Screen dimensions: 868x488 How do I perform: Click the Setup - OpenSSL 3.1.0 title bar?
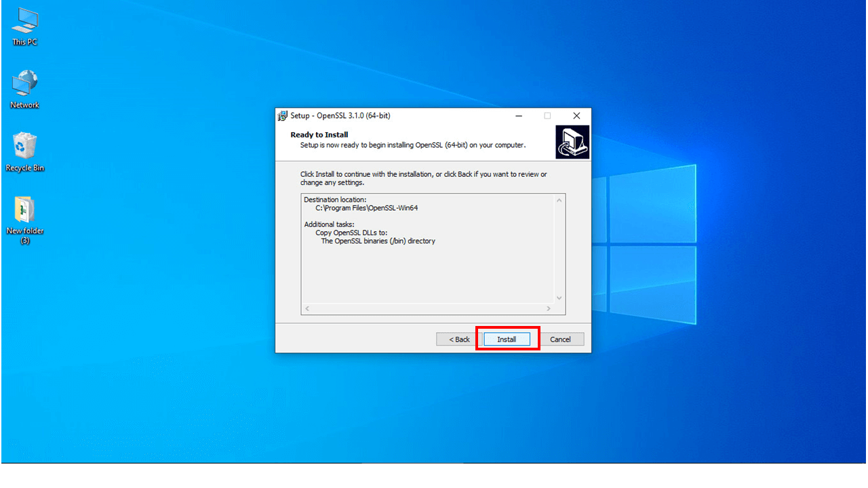pyautogui.click(x=407, y=116)
